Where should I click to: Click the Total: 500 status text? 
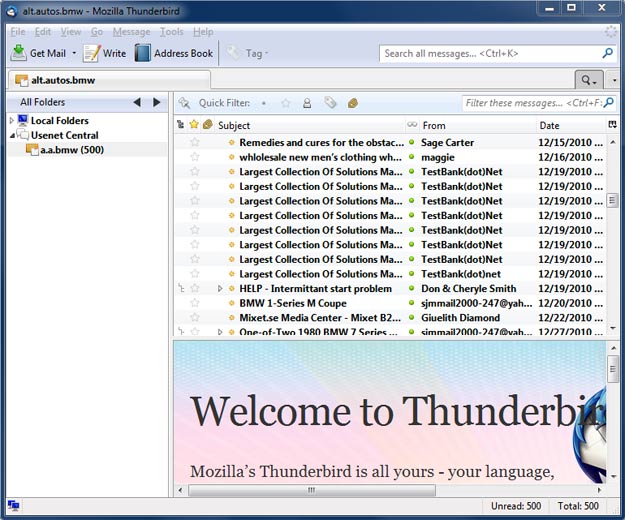578,506
